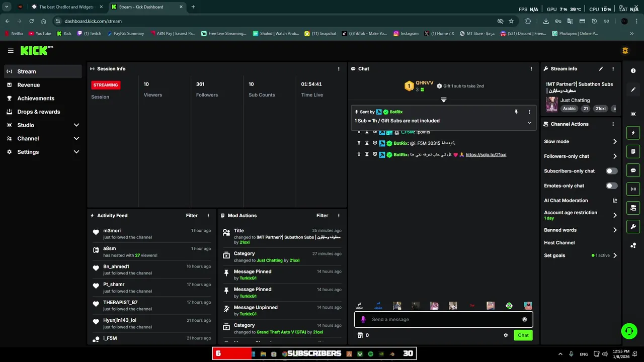Screen dimensions: 644x362
Task: Toggle the wrench widget in the right rail
Action: [633, 226]
